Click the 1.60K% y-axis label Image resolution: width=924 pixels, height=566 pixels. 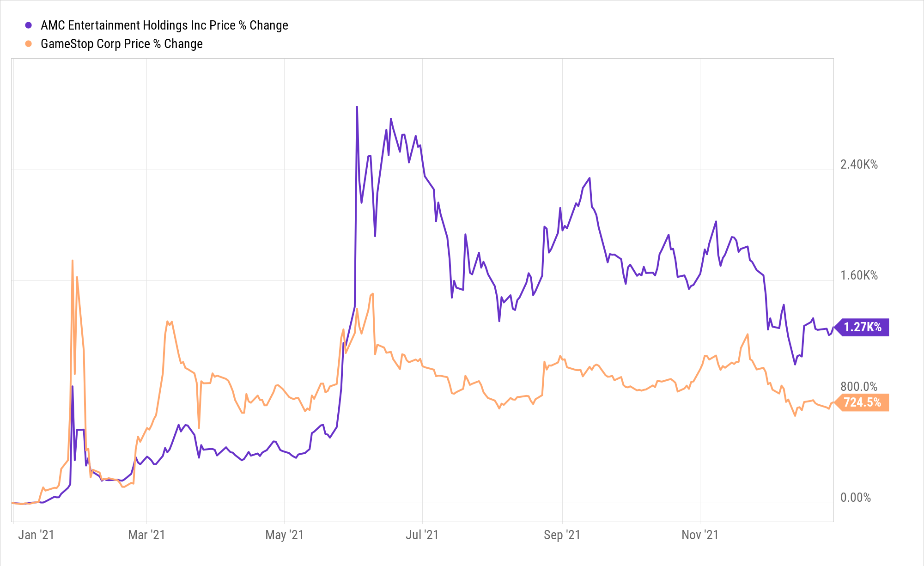[x=859, y=275]
